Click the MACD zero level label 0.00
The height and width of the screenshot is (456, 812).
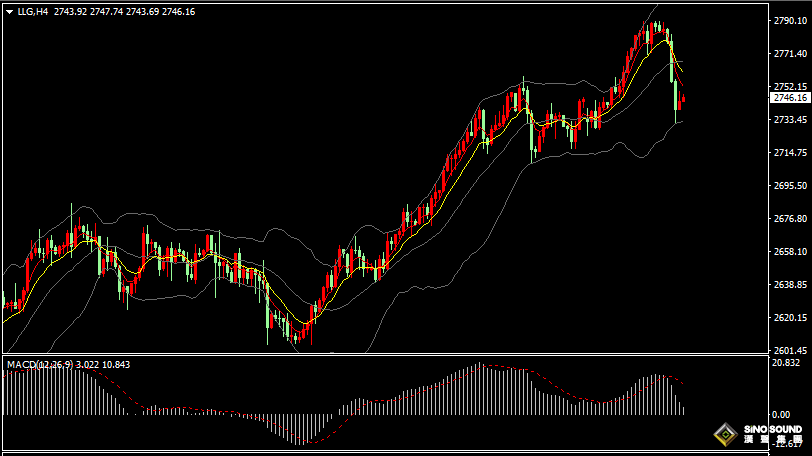click(781, 415)
